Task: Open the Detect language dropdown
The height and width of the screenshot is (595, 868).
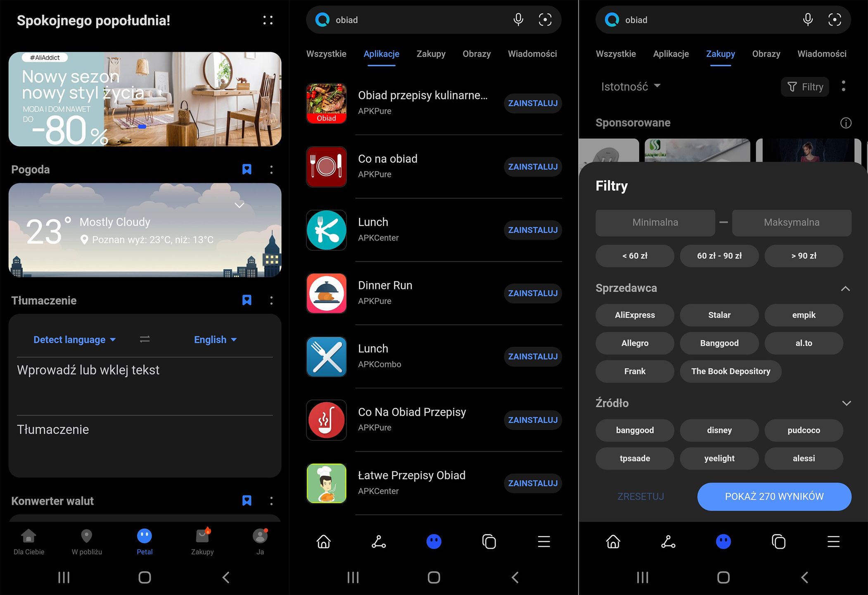Action: (x=74, y=340)
